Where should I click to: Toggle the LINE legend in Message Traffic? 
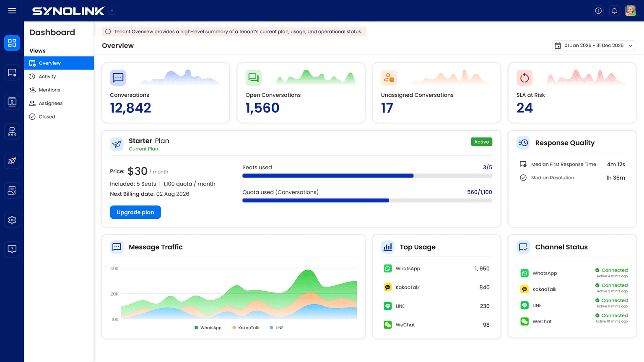277,328
